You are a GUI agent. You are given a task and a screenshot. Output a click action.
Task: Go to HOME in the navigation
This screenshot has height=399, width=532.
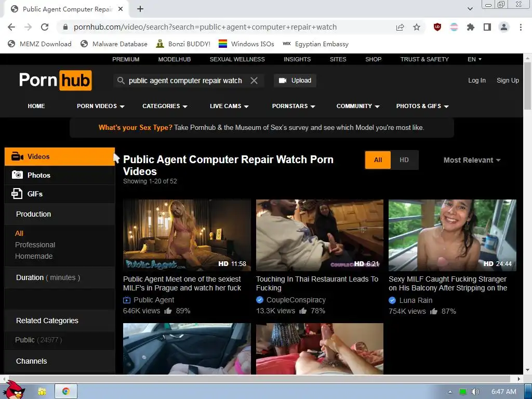[36, 106]
